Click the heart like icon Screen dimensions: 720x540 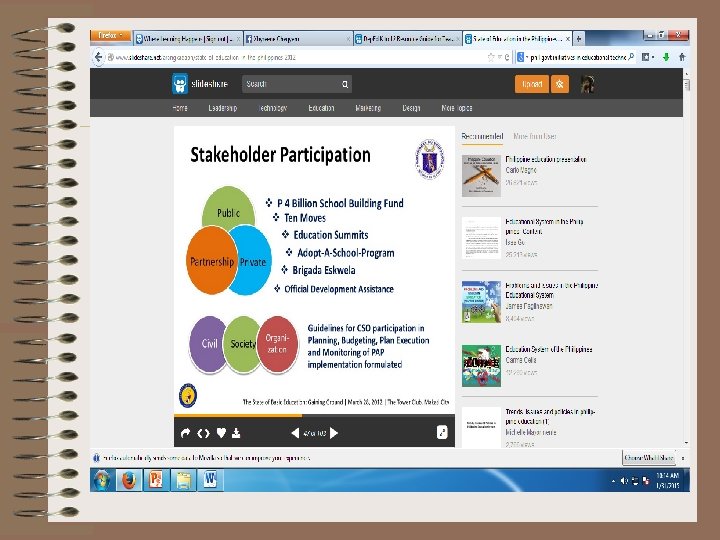[x=221, y=433]
